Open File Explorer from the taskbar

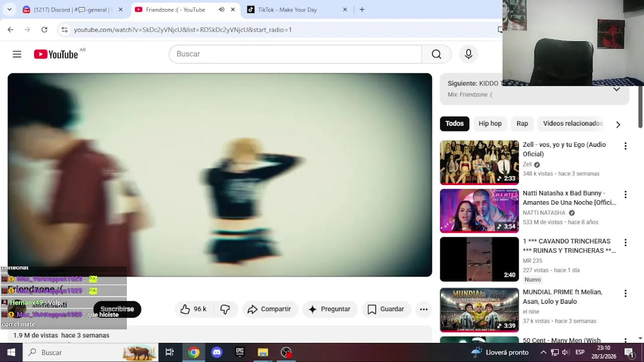click(263, 352)
